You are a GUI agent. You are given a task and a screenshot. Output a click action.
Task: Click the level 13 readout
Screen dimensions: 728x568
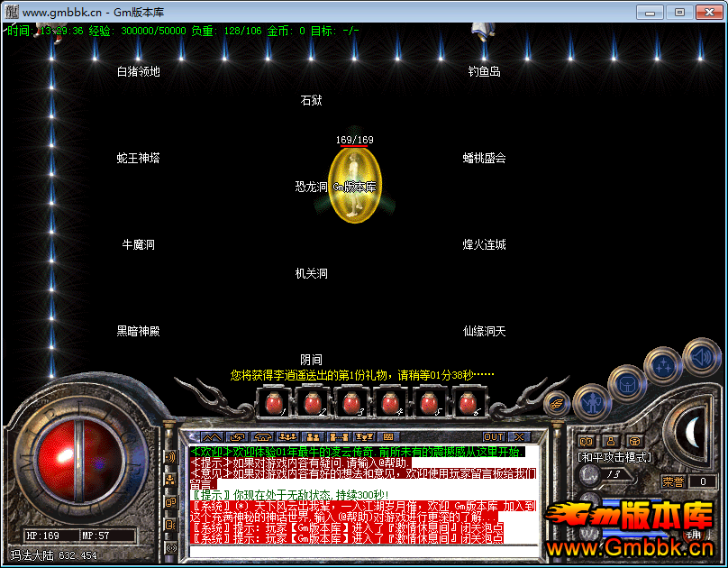[x=613, y=474]
